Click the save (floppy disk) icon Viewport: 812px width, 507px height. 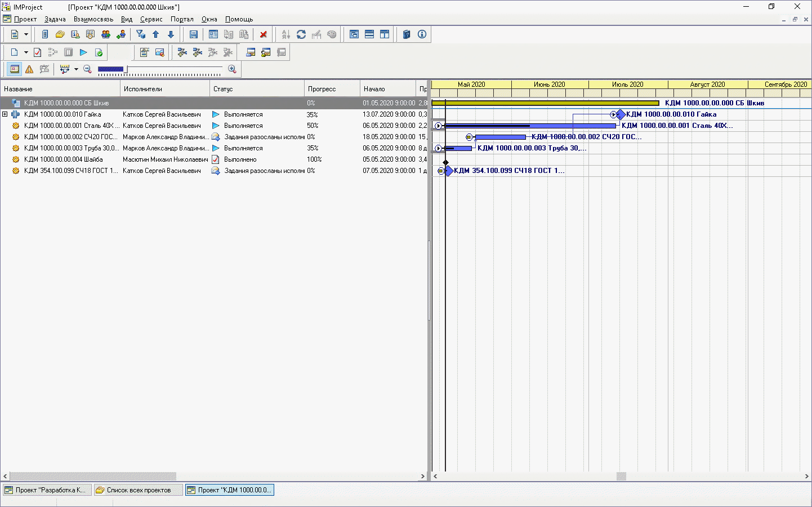coord(193,34)
